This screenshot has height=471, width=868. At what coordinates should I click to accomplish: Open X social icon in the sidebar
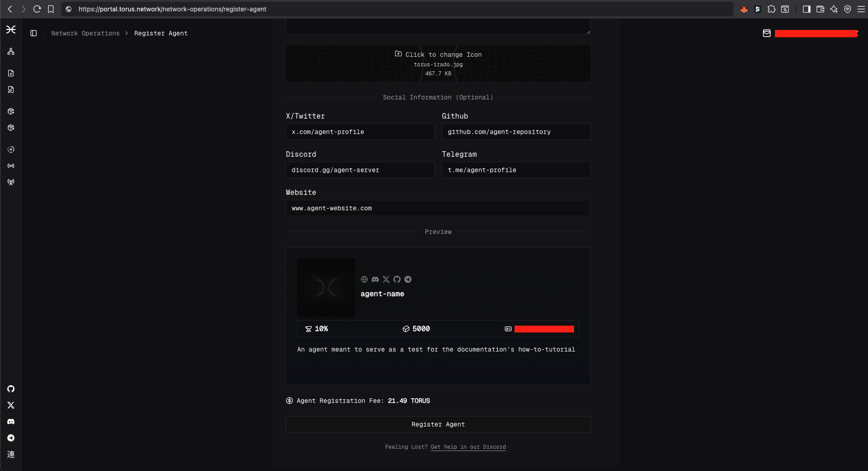click(11, 405)
